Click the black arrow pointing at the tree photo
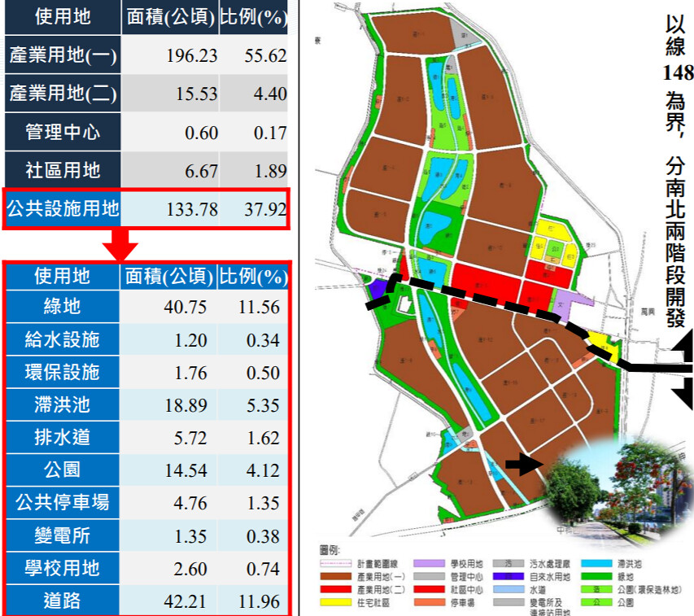The image size is (694, 616). 524,463
